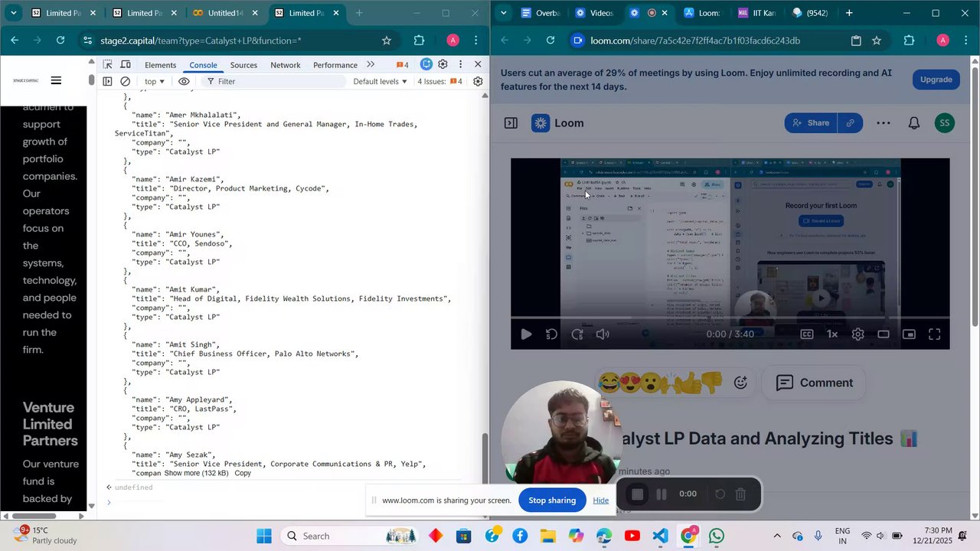Click the Loom video progress bar
This screenshot has height=551, width=980.
(x=730, y=318)
